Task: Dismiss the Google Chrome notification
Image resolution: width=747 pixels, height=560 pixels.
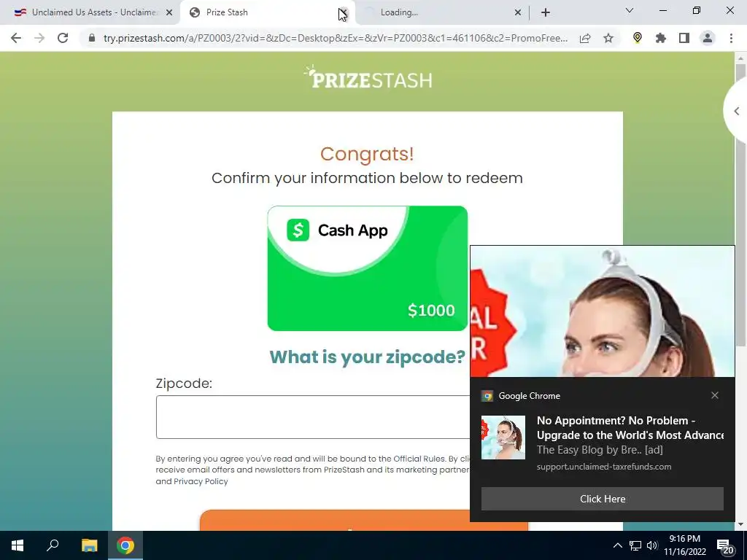Action: point(715,395)
